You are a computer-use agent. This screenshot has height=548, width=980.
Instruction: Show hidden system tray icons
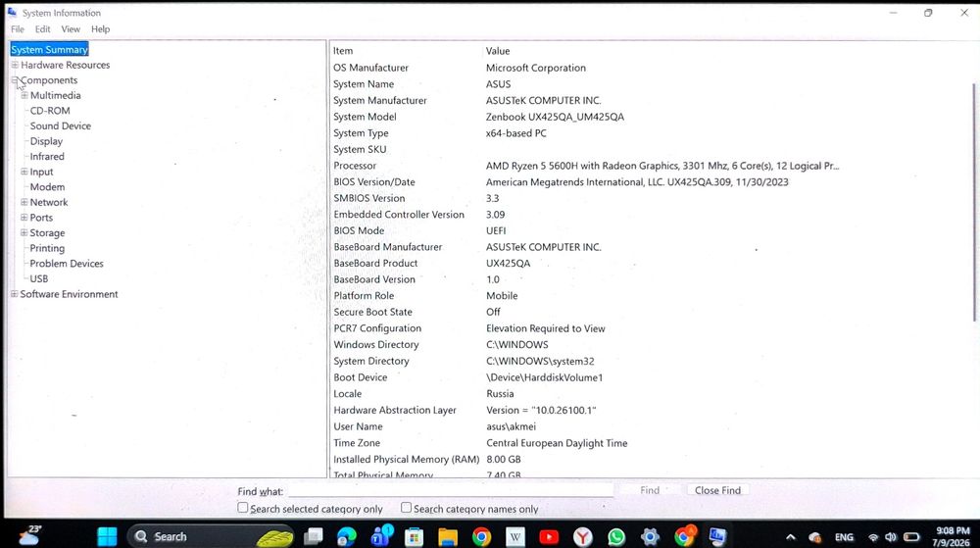[791, 537]
